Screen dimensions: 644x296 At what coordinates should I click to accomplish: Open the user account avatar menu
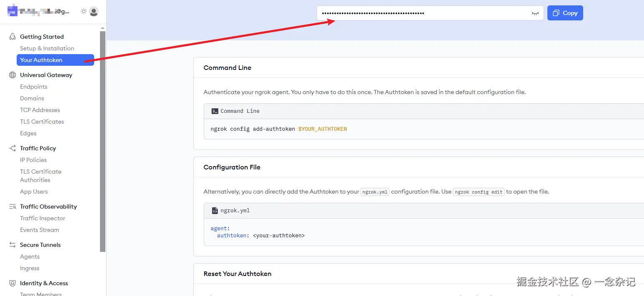(94, 12)
